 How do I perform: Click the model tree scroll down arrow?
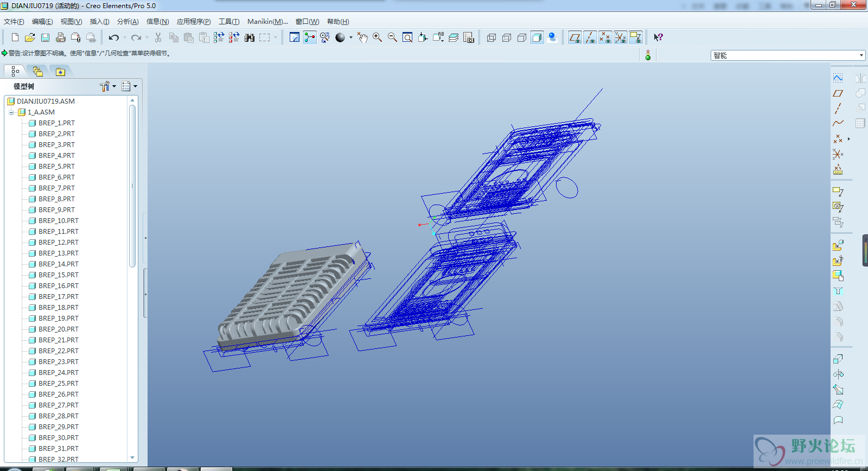pos(132,458)
